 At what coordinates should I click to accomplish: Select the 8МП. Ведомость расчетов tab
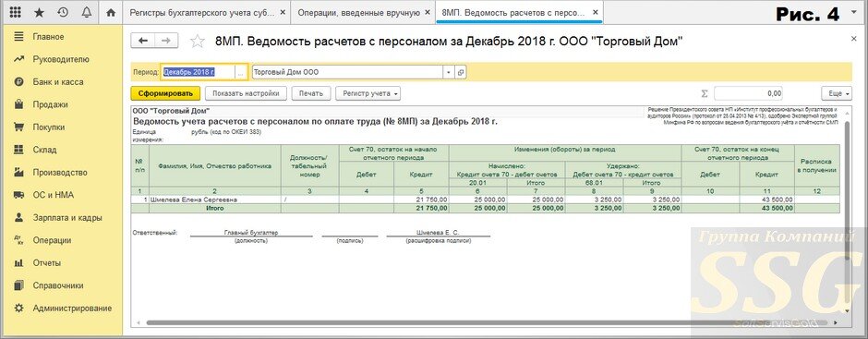[x=512, y=13]
